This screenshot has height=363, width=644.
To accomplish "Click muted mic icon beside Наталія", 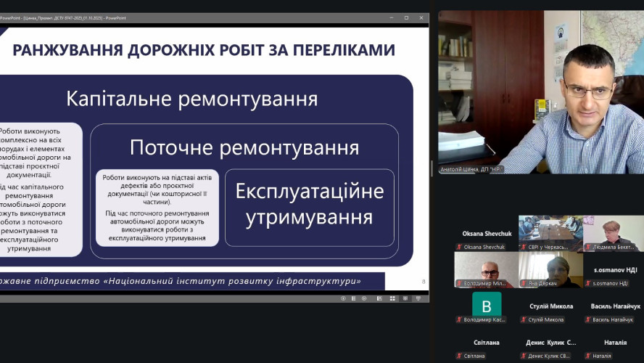I will [x=588, y=356].
